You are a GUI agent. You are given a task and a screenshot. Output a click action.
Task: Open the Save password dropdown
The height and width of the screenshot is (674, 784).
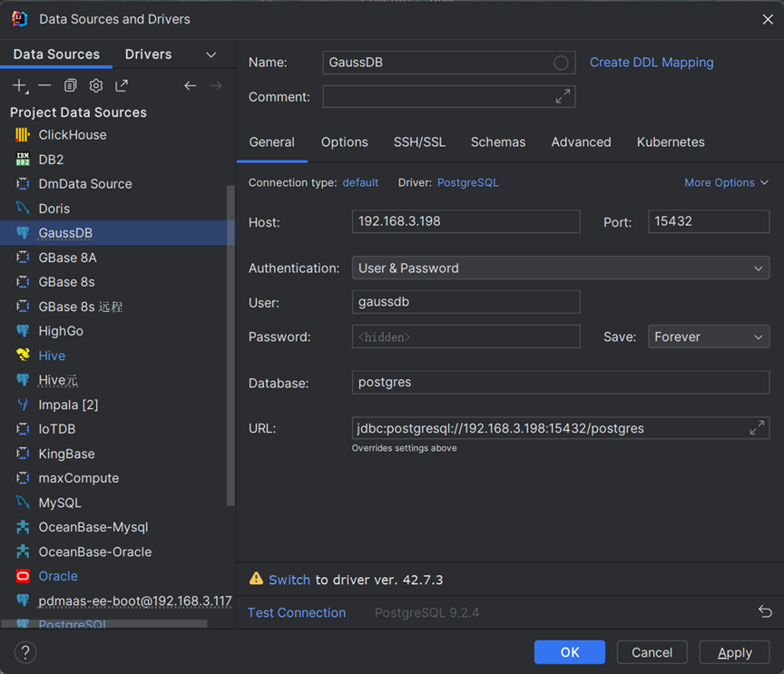[x=708, y=337]
